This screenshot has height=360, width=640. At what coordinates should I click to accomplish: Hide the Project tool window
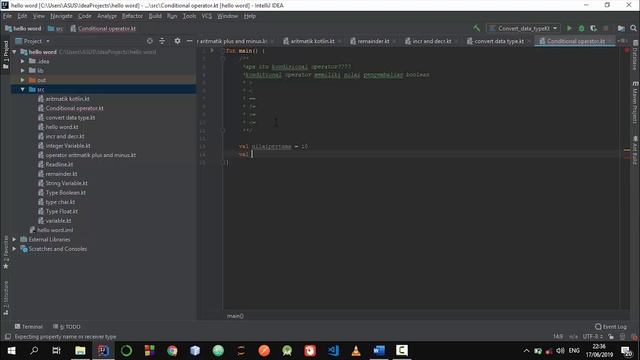click(189, 41)
